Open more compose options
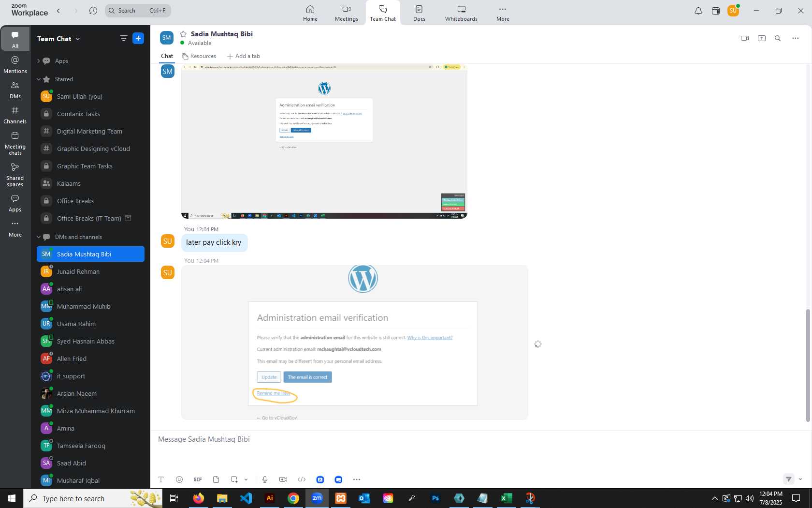 tap(357, 479)
